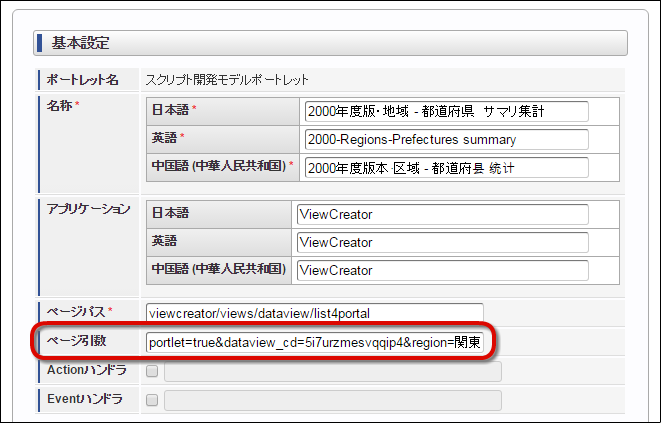
Task: Click the アプリケーション 中国語 ViewCreator field
Action: [443, 270]
